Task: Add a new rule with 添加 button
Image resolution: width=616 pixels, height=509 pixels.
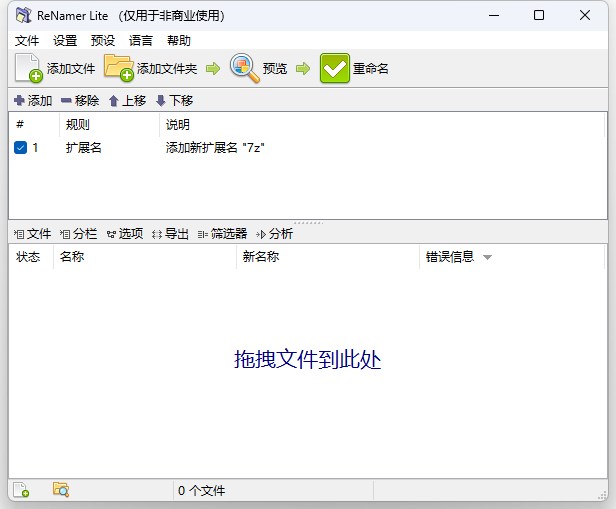Action: (33, 101)
